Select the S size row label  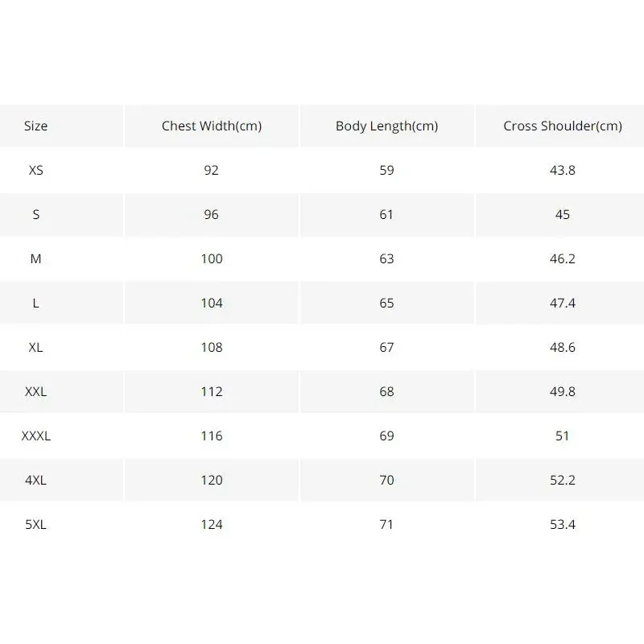coord(35,214)
